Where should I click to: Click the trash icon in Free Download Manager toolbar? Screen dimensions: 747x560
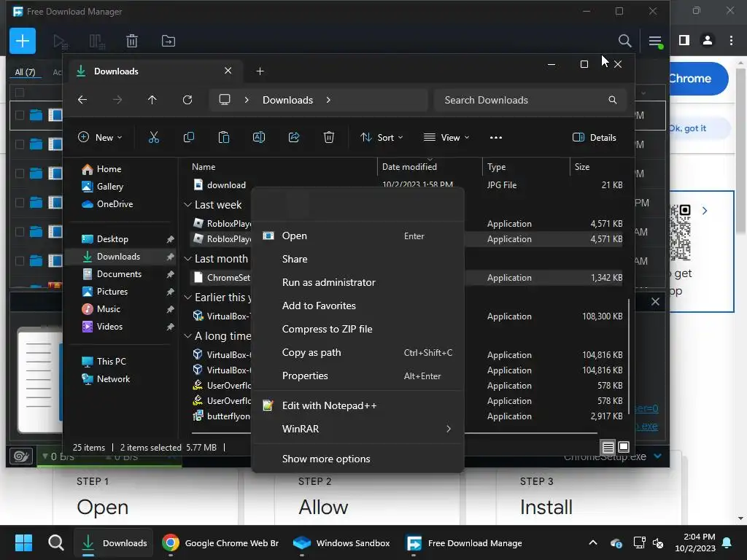pos(132,41)
